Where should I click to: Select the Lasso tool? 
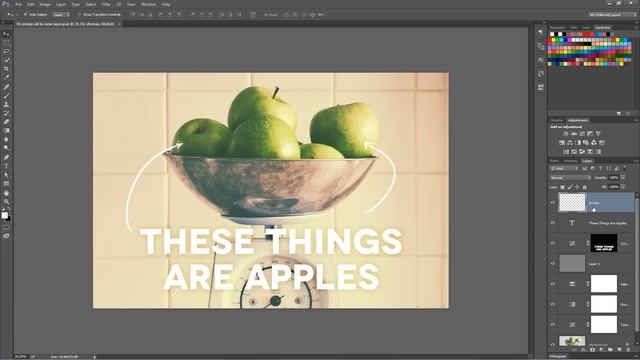point(6,51)
